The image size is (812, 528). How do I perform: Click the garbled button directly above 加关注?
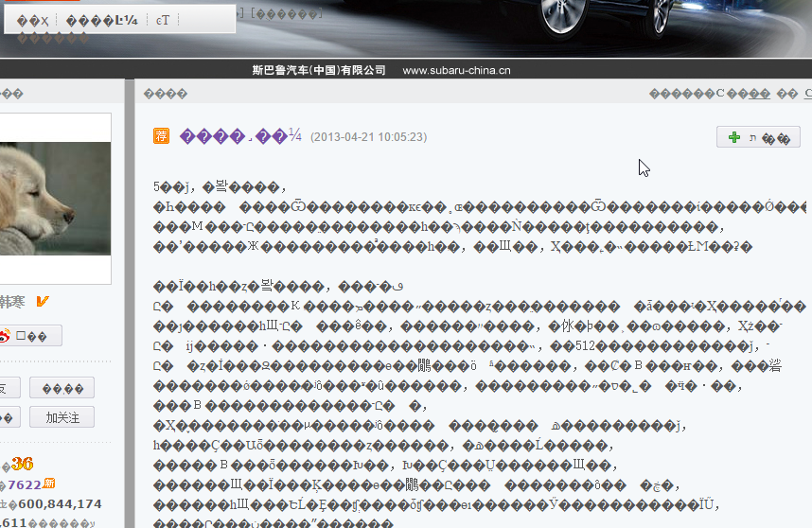[x=62, y=388]
